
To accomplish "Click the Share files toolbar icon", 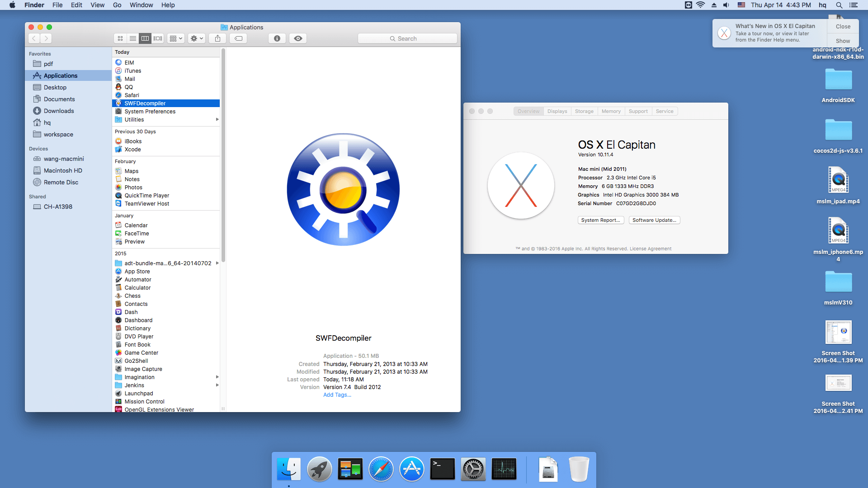I will click(x=217, y=38).
